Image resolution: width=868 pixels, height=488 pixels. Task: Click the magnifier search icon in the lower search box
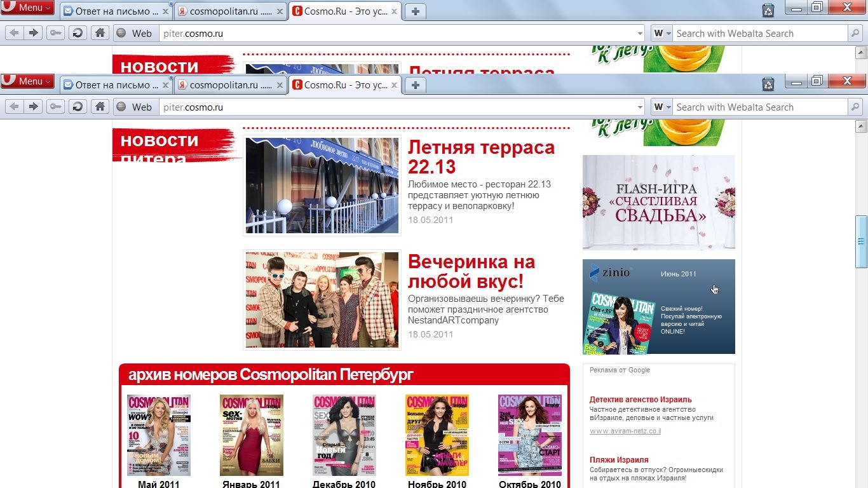[x=856, y=107]
